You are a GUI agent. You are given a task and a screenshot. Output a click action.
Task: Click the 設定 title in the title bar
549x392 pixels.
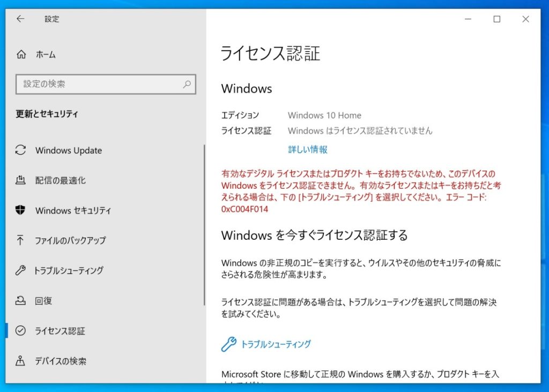[x=51, y=19]
